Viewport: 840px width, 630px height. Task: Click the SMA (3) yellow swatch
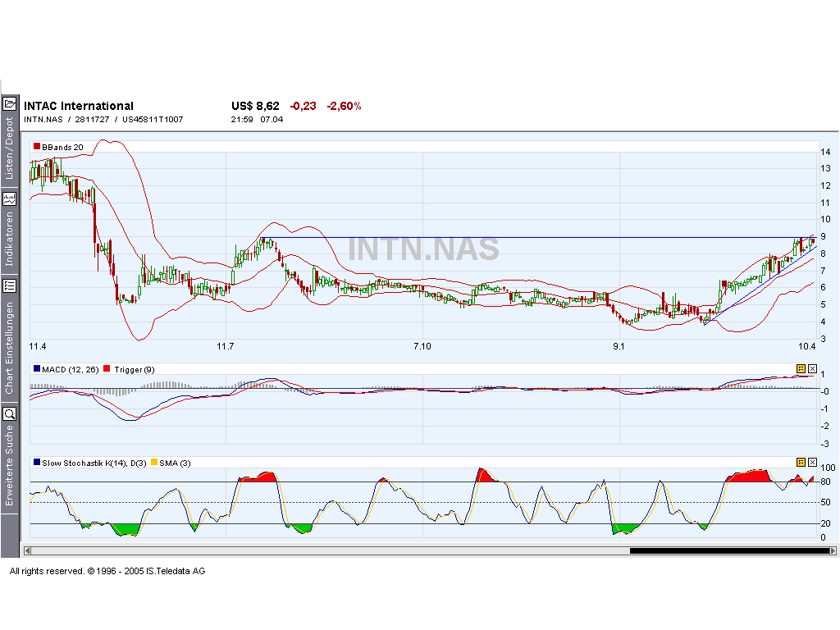[154, 463]
